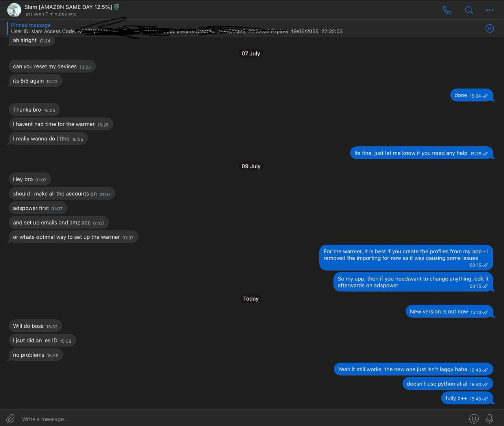Click the Today date badge

[251, 299]
